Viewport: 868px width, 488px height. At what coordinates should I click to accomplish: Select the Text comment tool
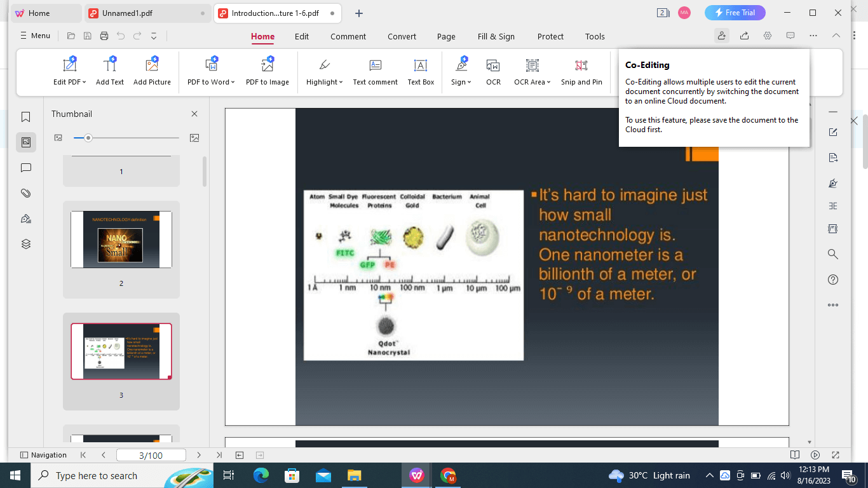point(375,71)
